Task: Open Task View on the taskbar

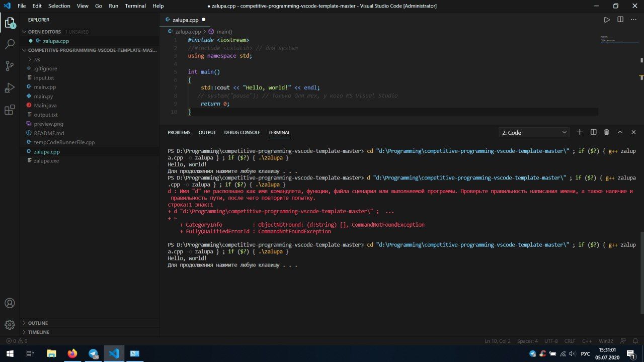Action: coord(30,353)
